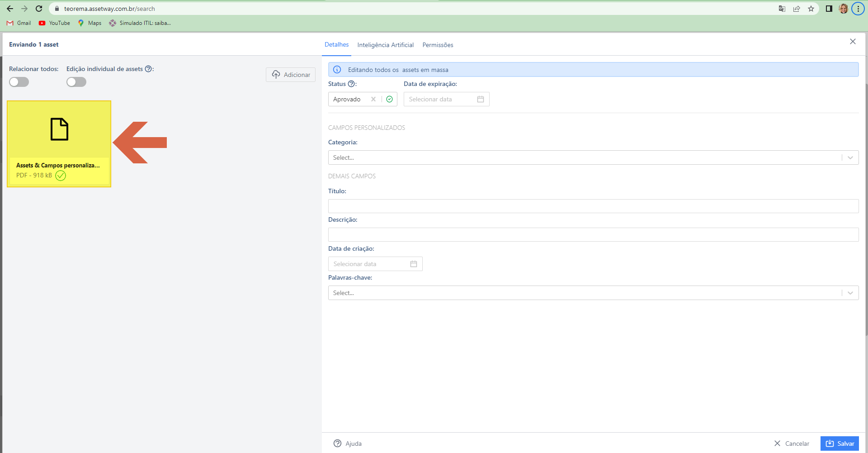The image size is (868, 453).
Task: Open the translate page icon
Action: tap(782, 9)
